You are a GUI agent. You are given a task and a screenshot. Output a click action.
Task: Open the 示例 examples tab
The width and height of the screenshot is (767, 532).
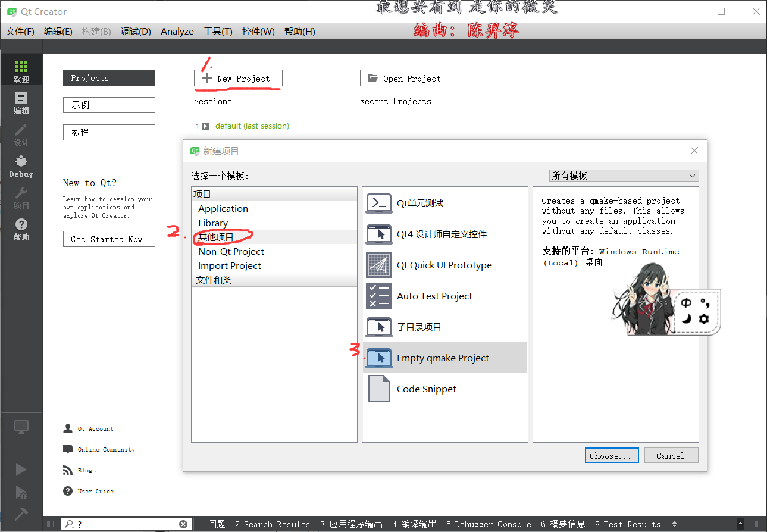[109, 105]
